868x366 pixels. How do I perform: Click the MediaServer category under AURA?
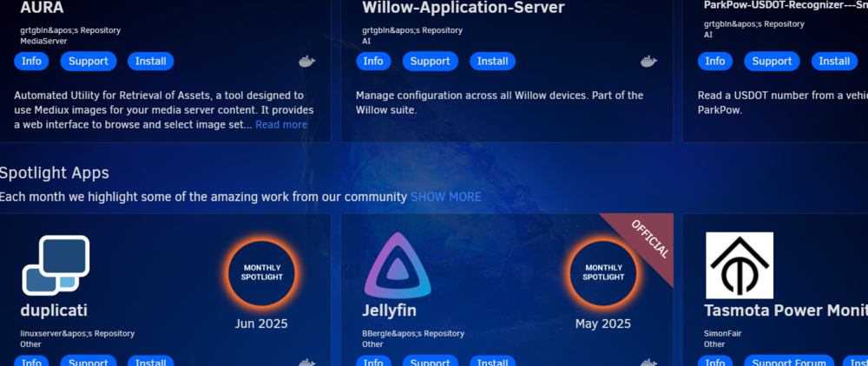click(43, 41)
